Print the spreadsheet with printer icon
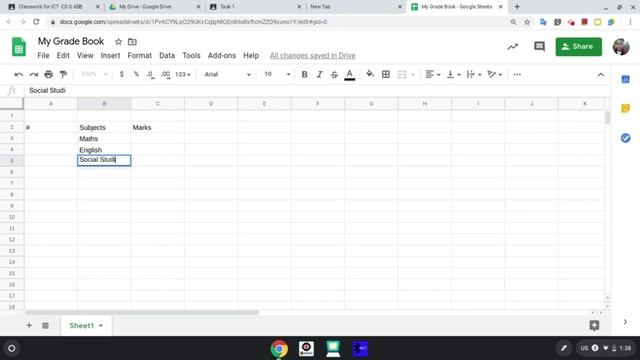This screenshot has width=640, height=360. [x=49, y=74]
